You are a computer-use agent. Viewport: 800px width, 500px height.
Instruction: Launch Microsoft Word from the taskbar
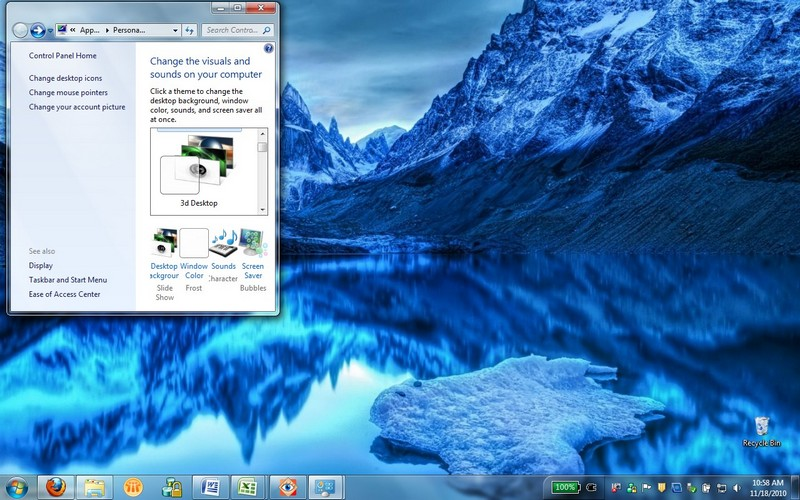(x=211, y=486)
